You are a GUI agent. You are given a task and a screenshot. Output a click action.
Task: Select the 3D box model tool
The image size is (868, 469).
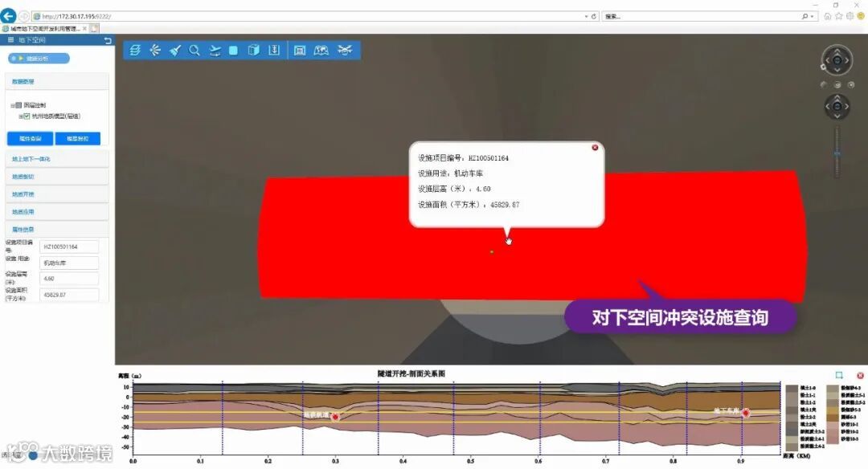[253, 51]
